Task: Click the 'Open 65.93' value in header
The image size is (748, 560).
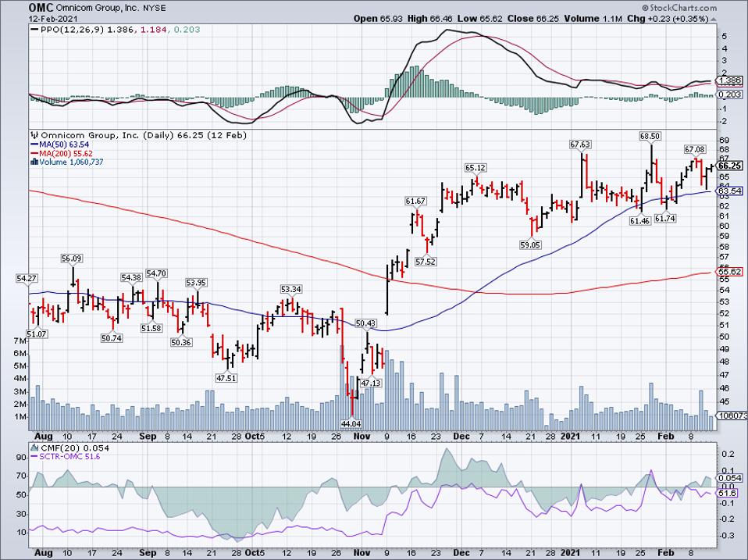Action: click(x=379, y=19)
